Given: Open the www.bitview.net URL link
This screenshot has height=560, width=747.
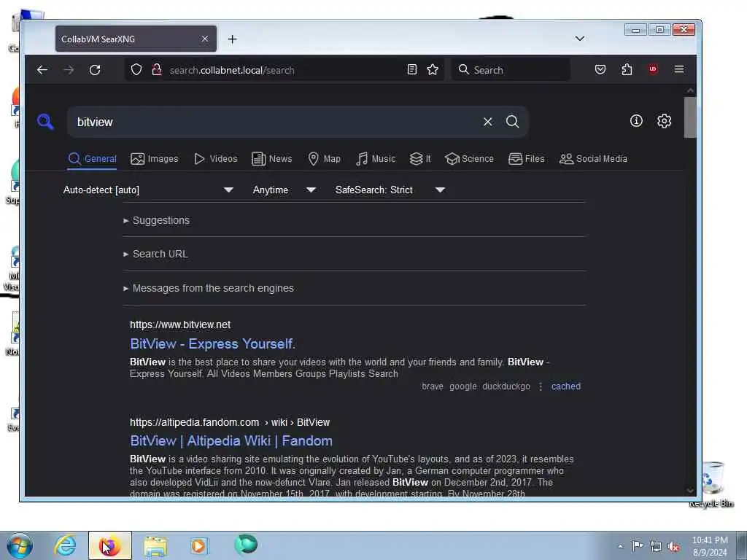Looking at the screenshot, I should pyautogui.click(x=180, y=324).
